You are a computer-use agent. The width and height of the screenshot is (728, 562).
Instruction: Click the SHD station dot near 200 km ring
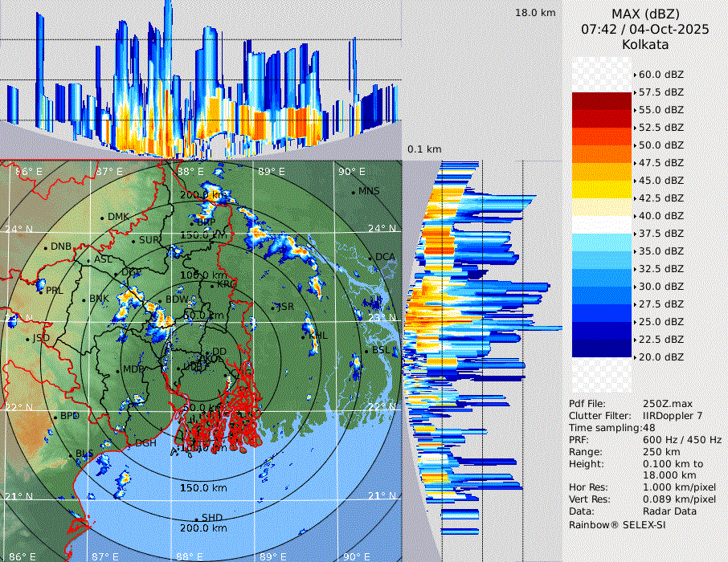point(197,519)
